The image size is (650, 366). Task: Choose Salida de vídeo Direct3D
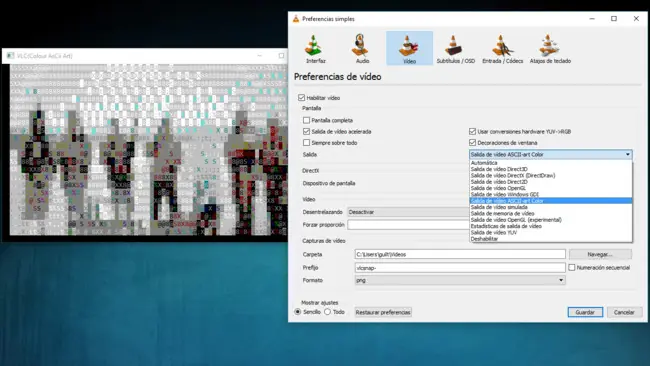tap(551, 169)
